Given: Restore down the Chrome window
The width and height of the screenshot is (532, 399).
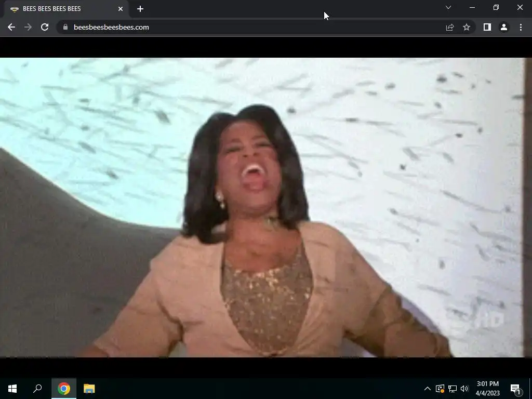Looking at the screenshot, I should click(496, 7).
